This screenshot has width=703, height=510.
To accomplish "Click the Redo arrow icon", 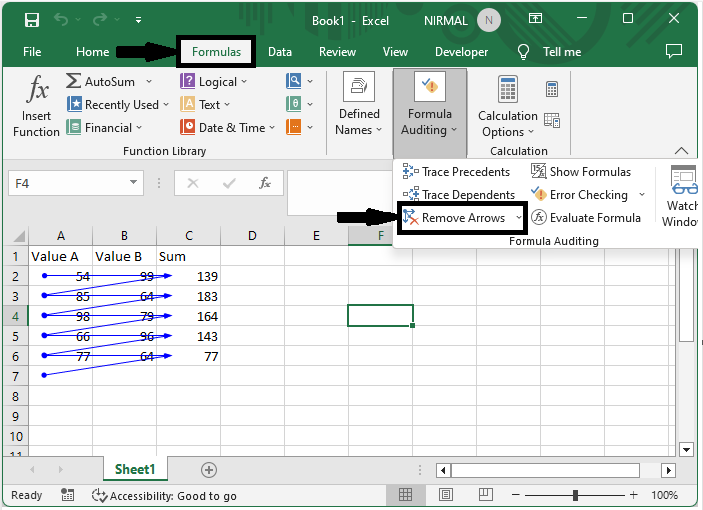I will coord(100,20).
